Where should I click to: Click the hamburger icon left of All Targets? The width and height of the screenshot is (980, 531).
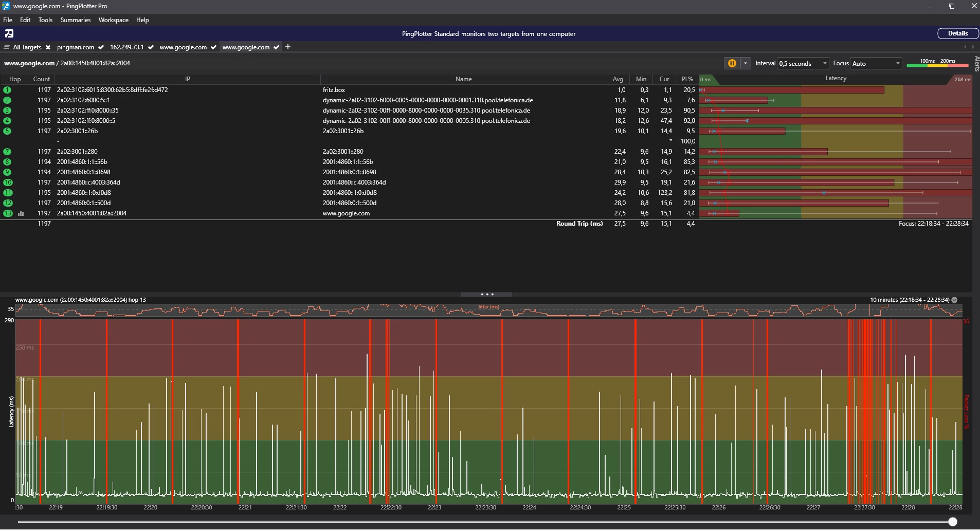(7, 47)
